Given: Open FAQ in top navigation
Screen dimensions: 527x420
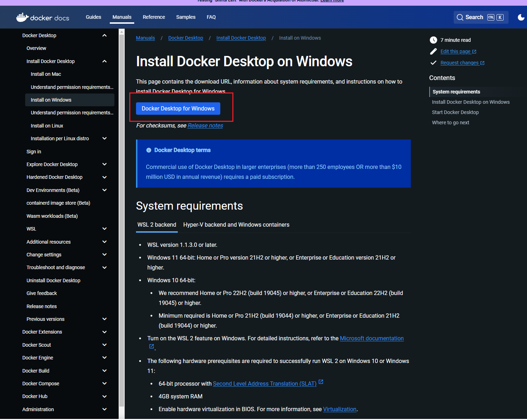Looking at the screenshot, I should [x=211, y=17].
